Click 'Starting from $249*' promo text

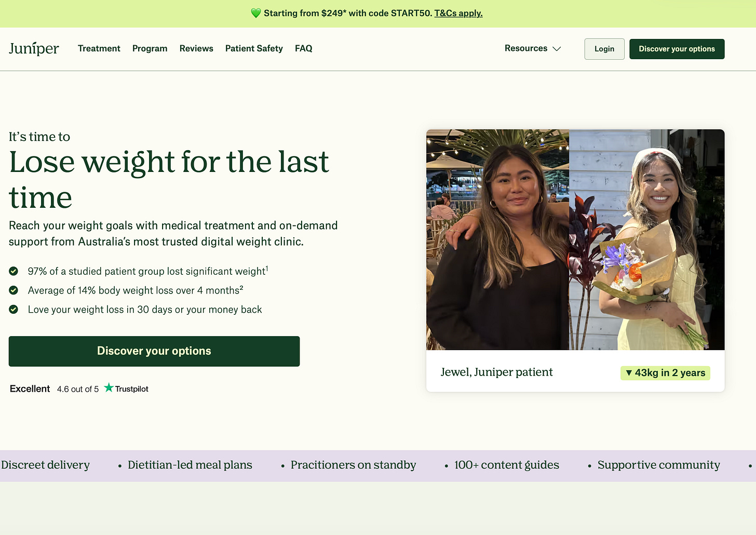pos(304,14)
